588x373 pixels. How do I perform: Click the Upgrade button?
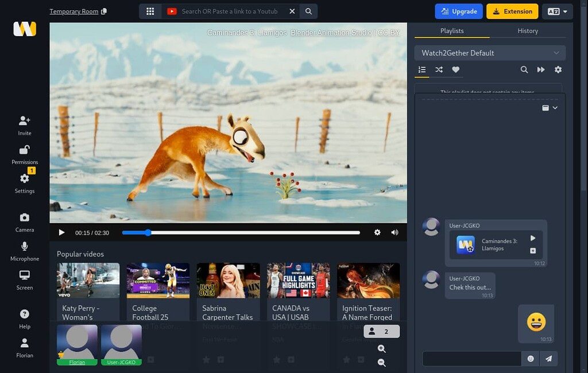point(459,11)
